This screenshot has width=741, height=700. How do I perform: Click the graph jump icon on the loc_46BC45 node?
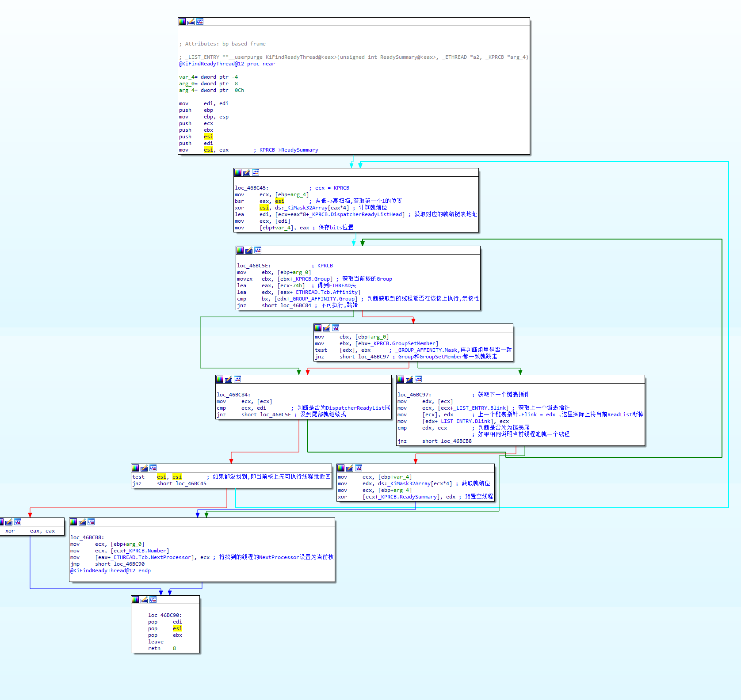point(256,172)
